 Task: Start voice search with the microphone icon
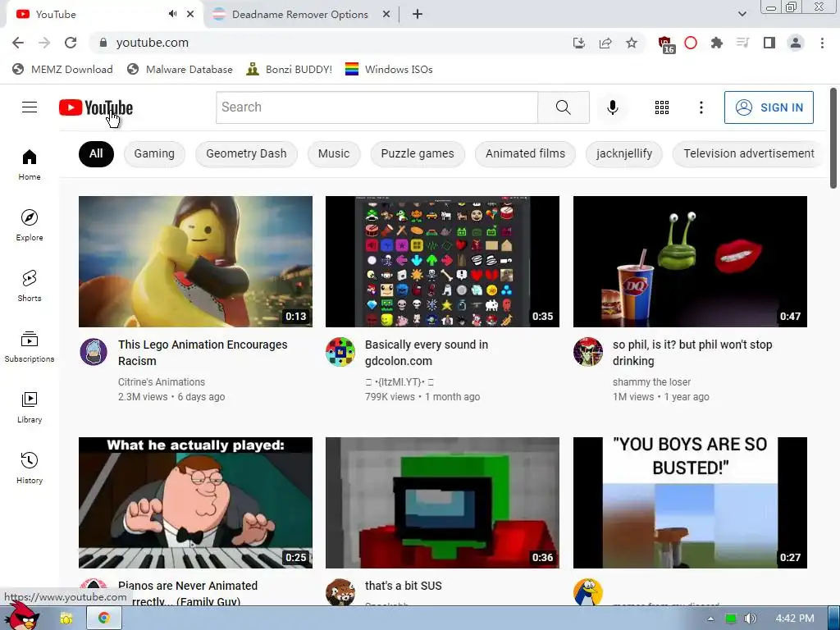(612, 107)
